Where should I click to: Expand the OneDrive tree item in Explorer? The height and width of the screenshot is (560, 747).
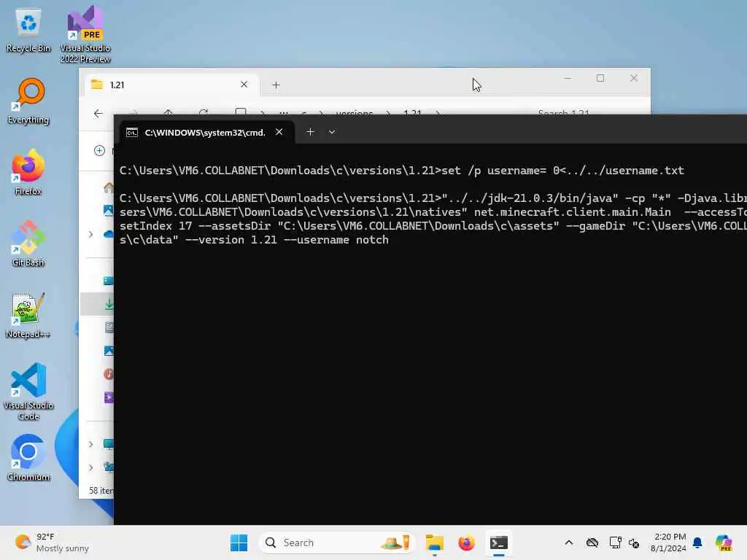[90, 234]
